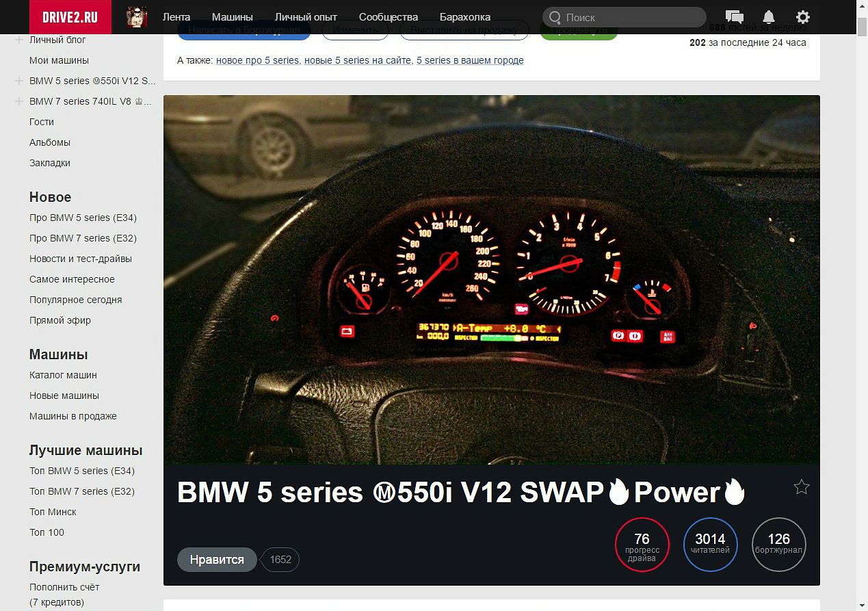This screenshot has width=868, height=611.
Task: Open the settings gear icon
Action: click(803, 17)
